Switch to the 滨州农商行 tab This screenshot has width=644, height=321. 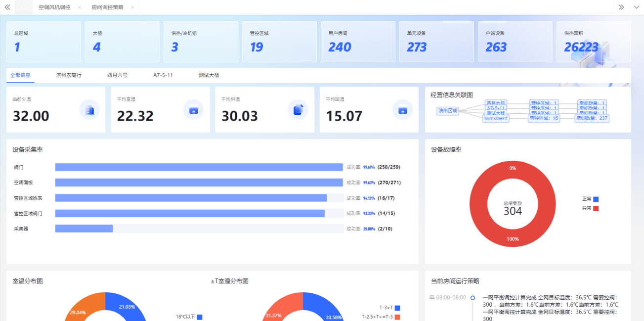point(69,75)
